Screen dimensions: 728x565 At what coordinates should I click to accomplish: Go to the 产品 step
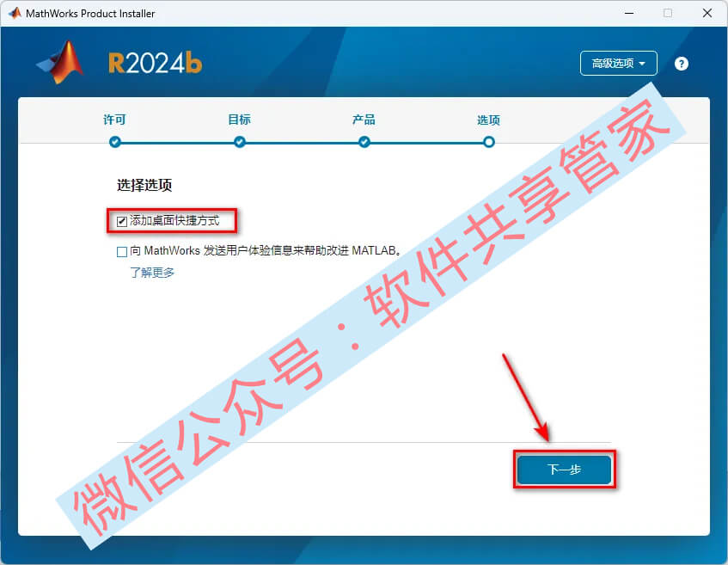pos(364,120)
